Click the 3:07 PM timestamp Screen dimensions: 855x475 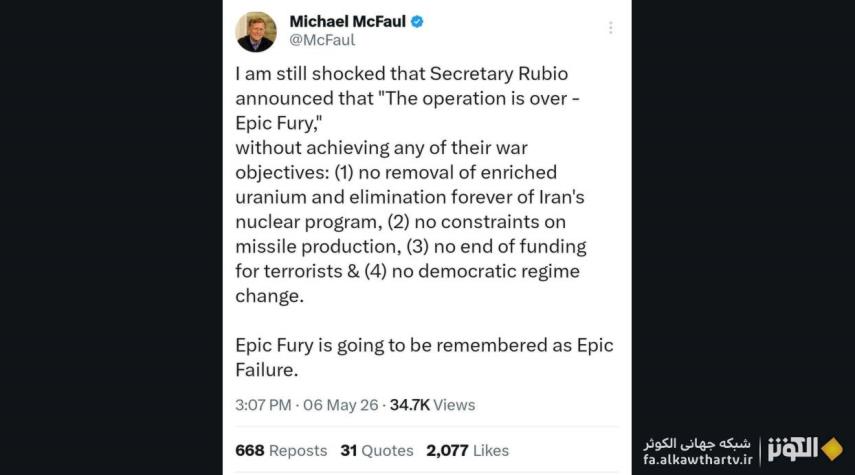coord(263,405)
